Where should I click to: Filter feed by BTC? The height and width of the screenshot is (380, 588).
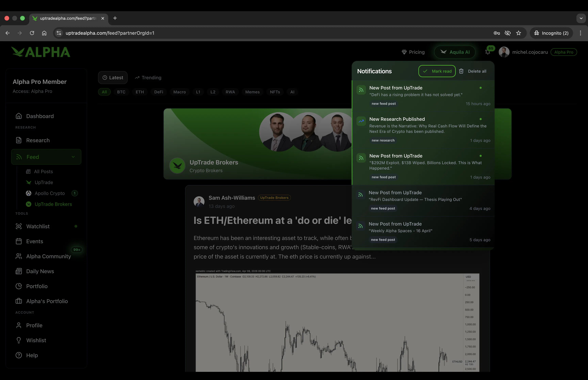121,92
